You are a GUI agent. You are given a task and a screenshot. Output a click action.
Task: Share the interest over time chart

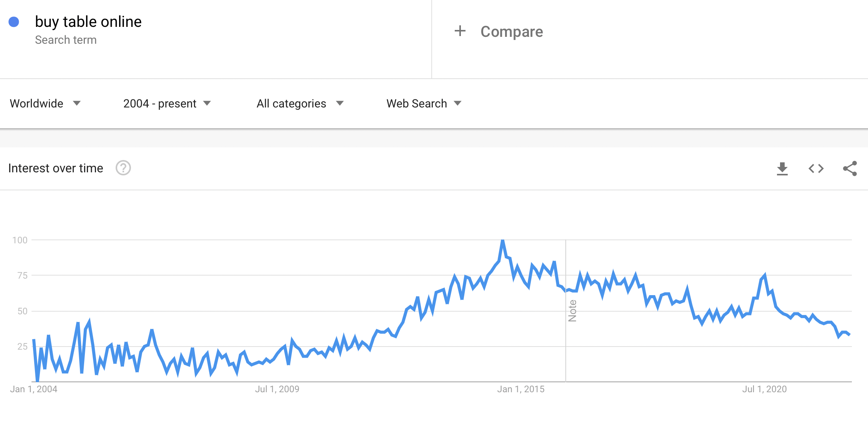pos(850,168)
